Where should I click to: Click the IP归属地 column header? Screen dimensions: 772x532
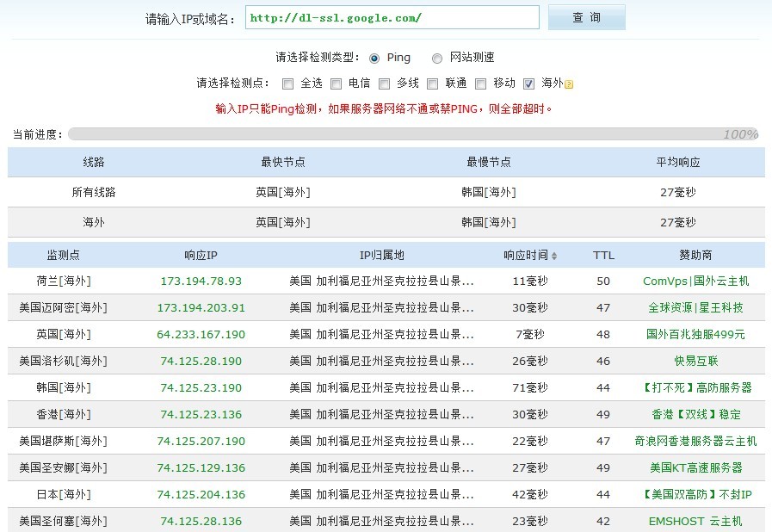pyautogui.click(x=381, y=255)
